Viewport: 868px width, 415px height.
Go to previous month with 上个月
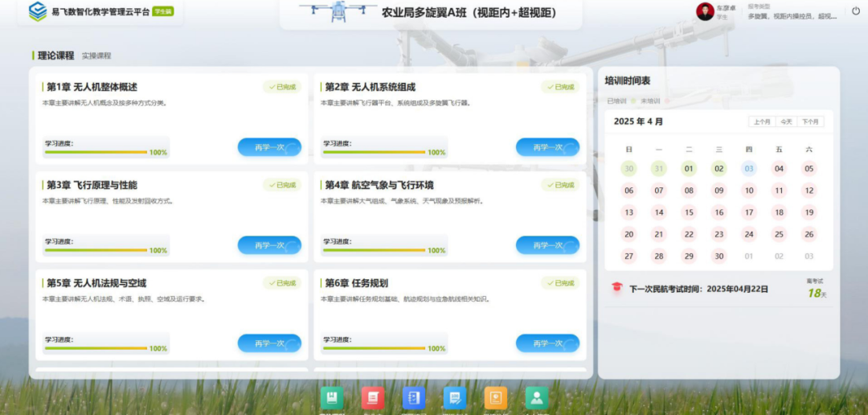point(762,121)
